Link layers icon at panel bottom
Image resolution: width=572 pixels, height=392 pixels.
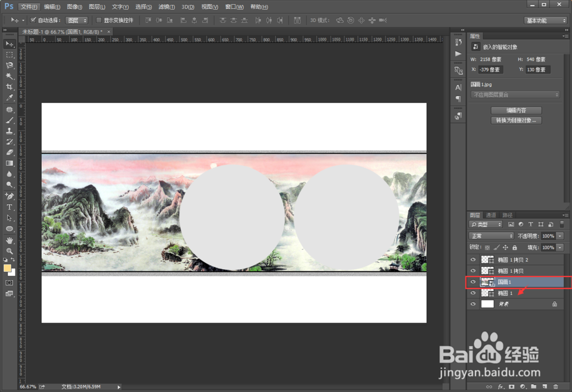tap(489, 386)
